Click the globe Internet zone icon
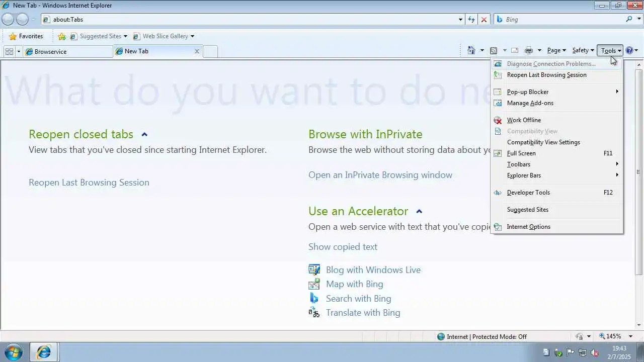644x362 pixels. pos(441,336)
